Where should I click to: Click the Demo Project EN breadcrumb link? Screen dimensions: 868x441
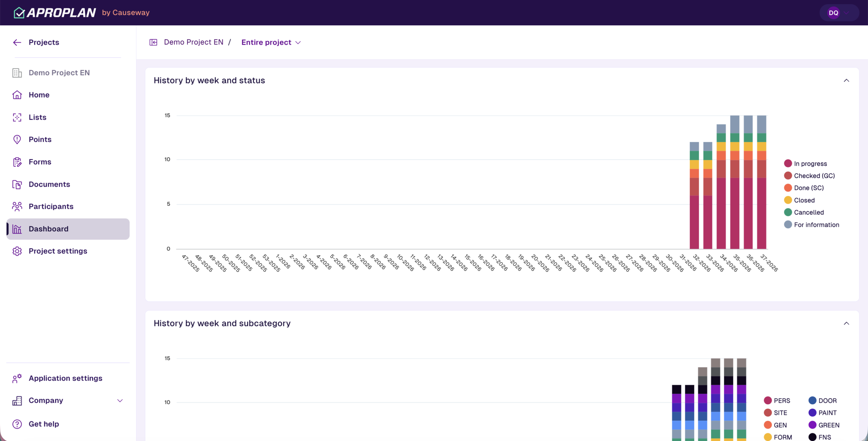[194, 42]
